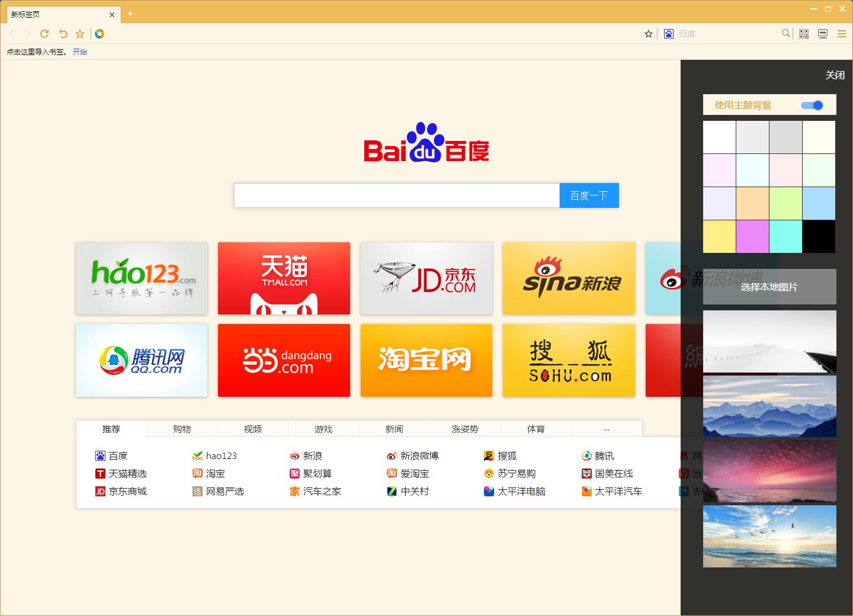Switch to the 新闻 tab
Image resolution: width=853 pixels, height=616 pixels.
394,429
